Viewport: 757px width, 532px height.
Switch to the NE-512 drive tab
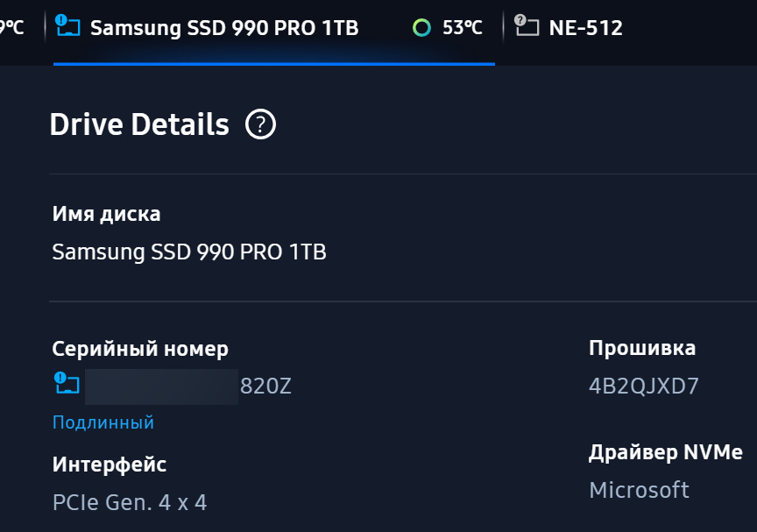(585, 28)
